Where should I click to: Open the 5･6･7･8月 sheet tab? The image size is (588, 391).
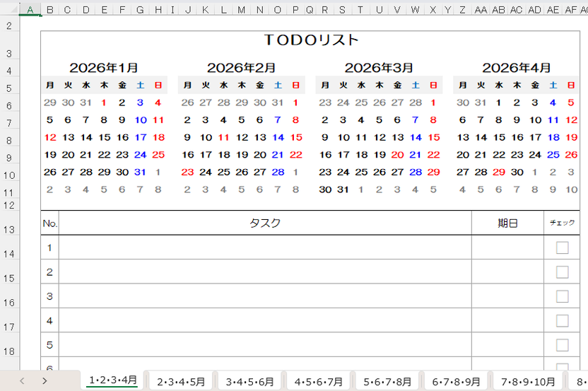coord(387,381)
